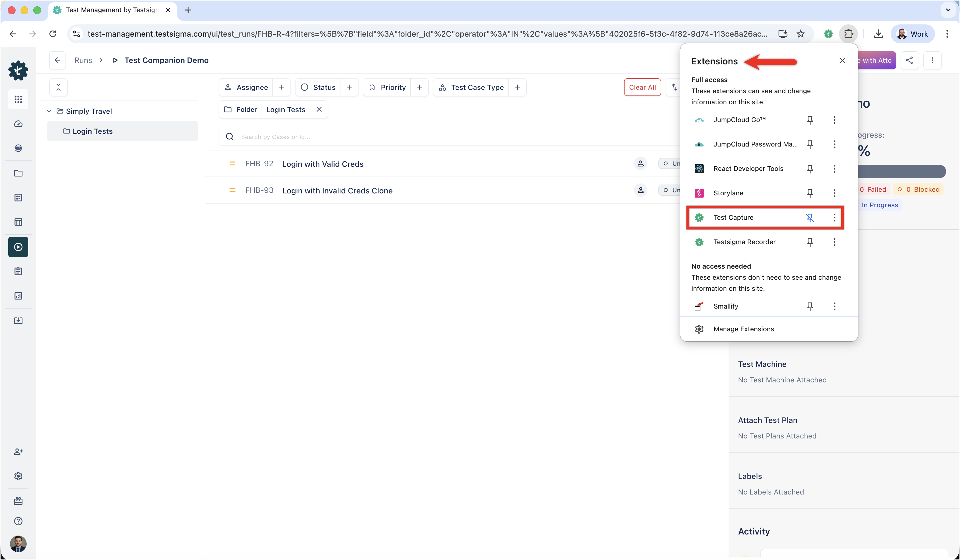Pin the Testsigma Recorder extension
The height and width of the screenshot is (560, 960).
click(810, 242)
